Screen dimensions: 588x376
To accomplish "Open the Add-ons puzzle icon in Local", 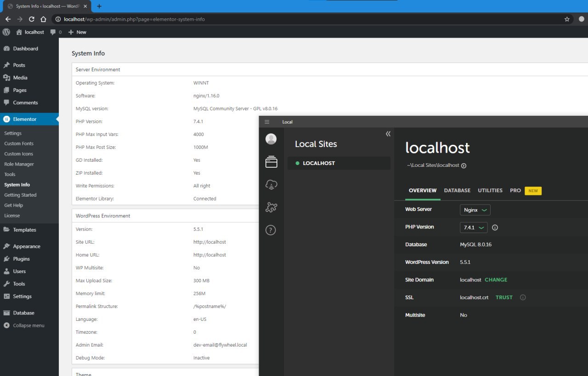I will click(x=271, y=208).
